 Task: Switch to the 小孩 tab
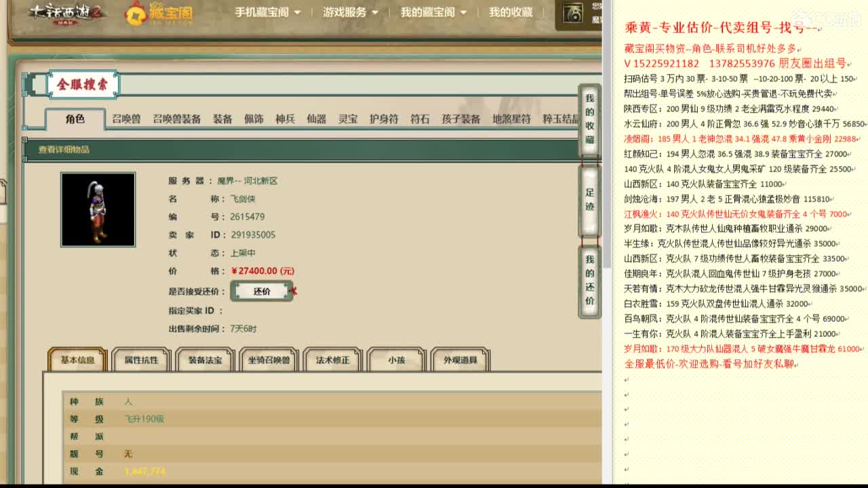397,360
